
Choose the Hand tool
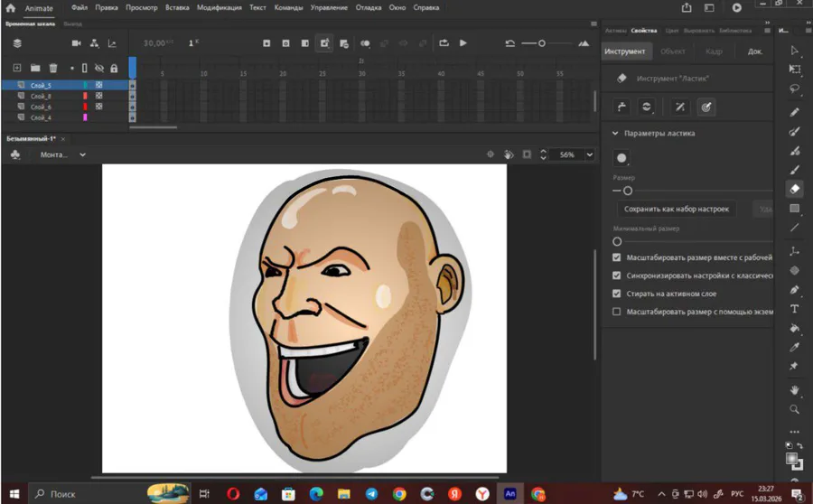point(795,389)
